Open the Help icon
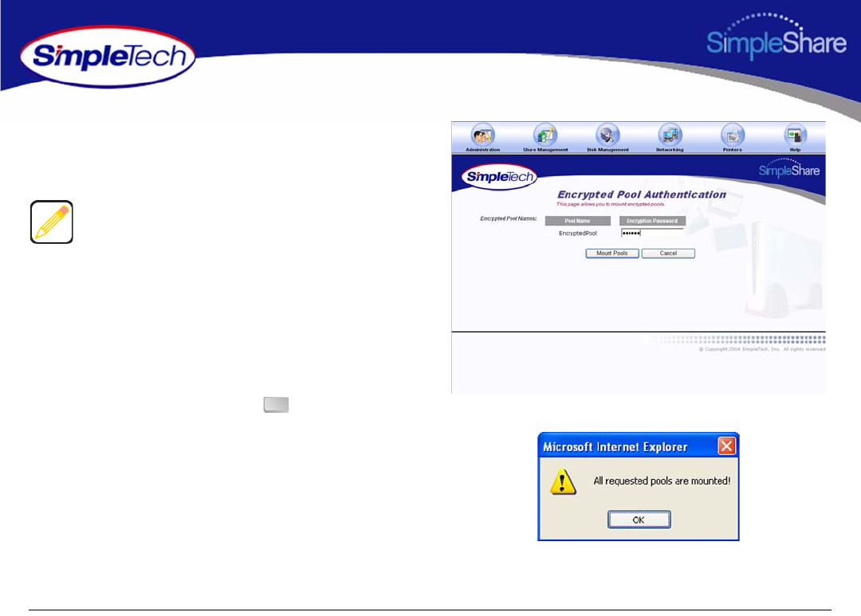The image size is (861, 616). point(795,137)
